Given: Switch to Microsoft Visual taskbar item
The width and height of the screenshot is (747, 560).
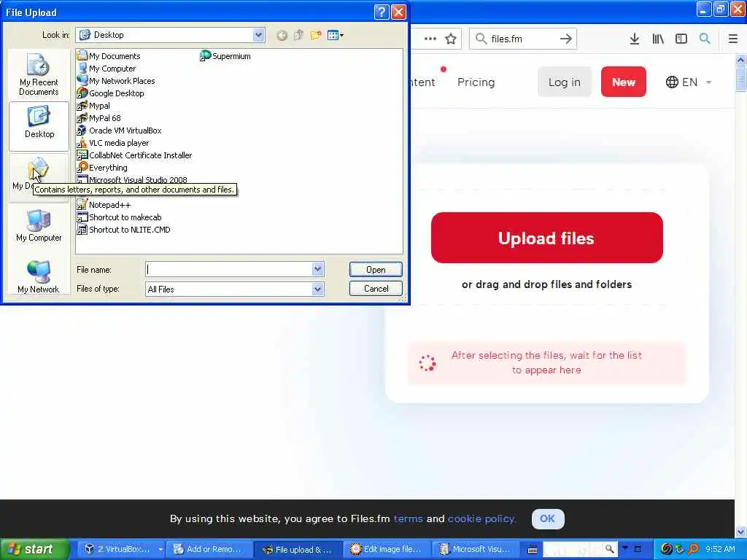Looking at the screenshot, I should (475, 549).
